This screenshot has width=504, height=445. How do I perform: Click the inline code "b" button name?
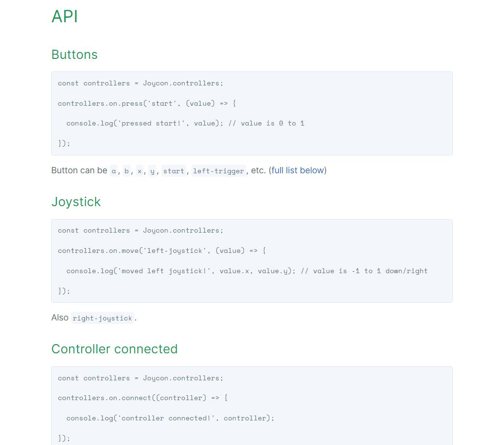pyautogui.click(x=126, y=171)
